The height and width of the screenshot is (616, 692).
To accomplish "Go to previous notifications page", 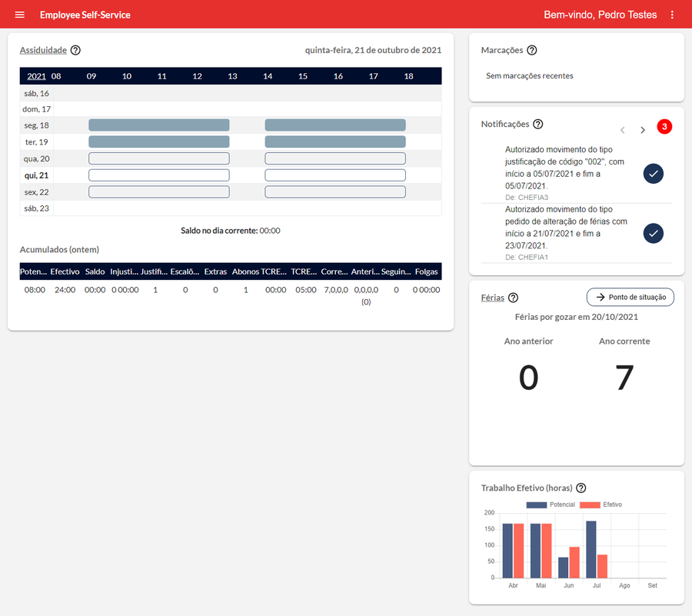I will click(x=623, y=130).
